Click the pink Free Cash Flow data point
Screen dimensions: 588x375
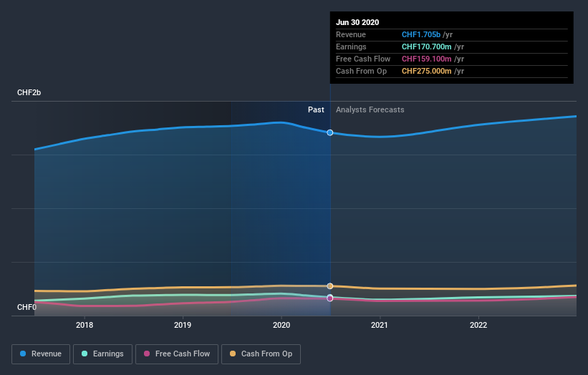click(x=330, y=298)
